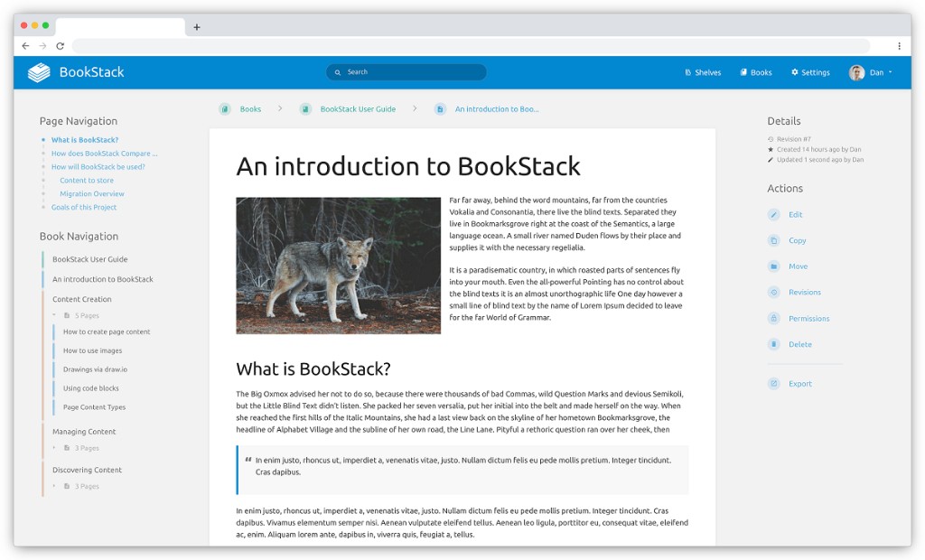Click the pages icon beside Discovering Content's 3 Pages
925x560 pixels.
point(67,487)
